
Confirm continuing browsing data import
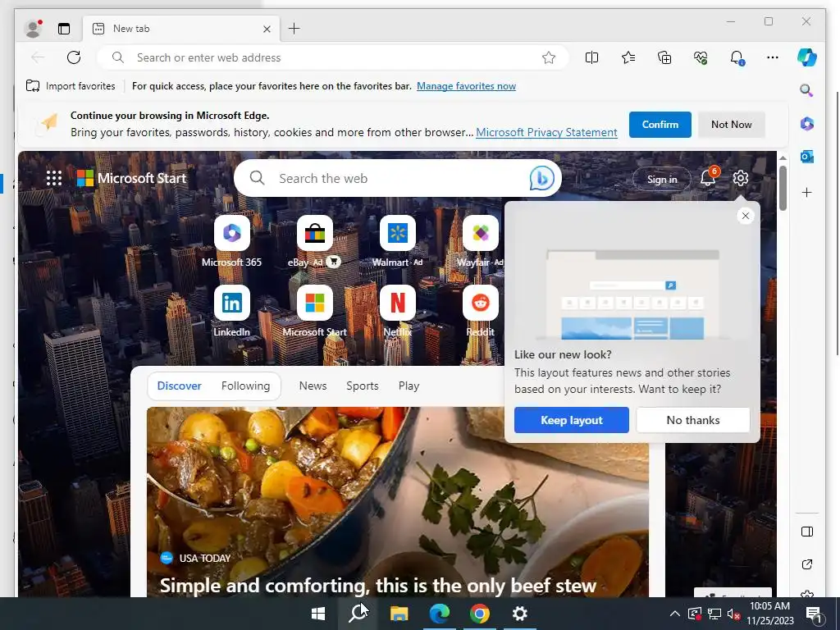660,125
